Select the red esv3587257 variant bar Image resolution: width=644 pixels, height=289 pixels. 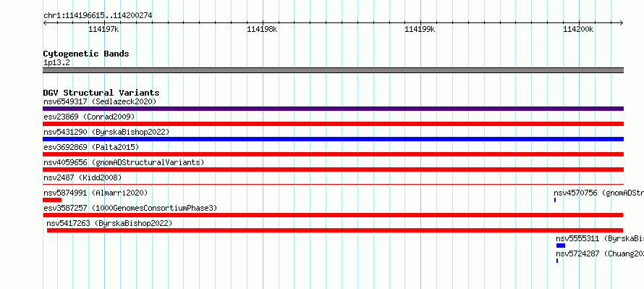333,215
